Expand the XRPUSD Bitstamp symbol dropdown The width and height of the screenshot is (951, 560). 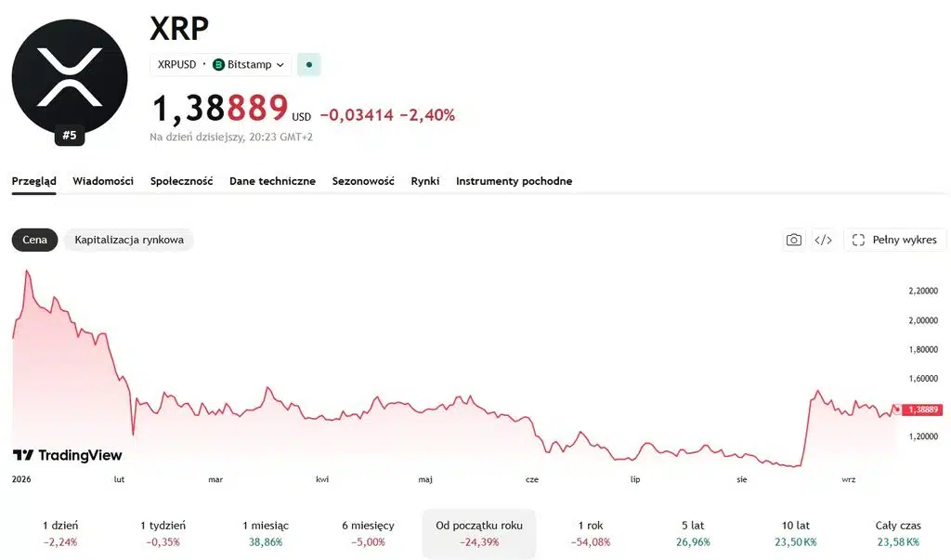(221, 64)
